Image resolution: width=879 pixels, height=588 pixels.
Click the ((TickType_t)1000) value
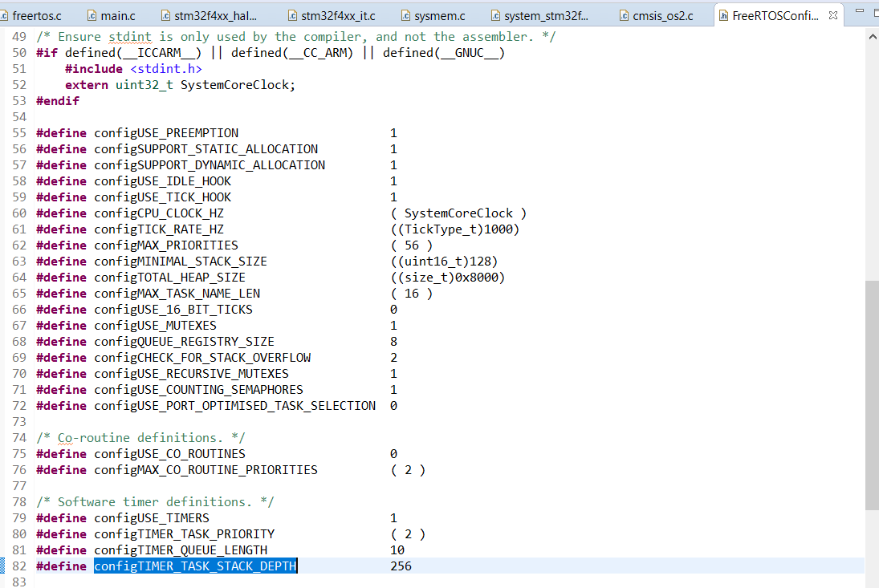(x=454, y=229)
